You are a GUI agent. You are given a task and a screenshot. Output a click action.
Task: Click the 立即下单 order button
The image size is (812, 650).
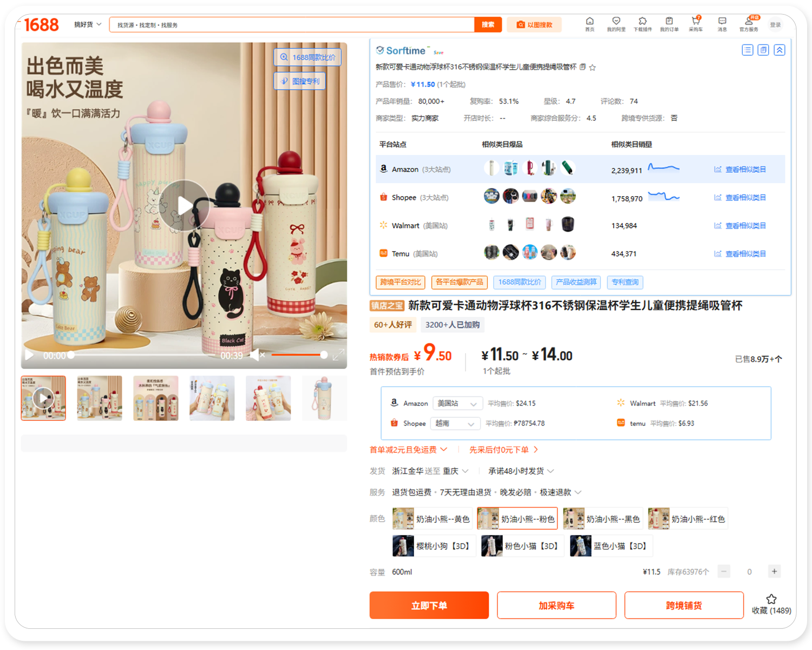coord(429,606)
